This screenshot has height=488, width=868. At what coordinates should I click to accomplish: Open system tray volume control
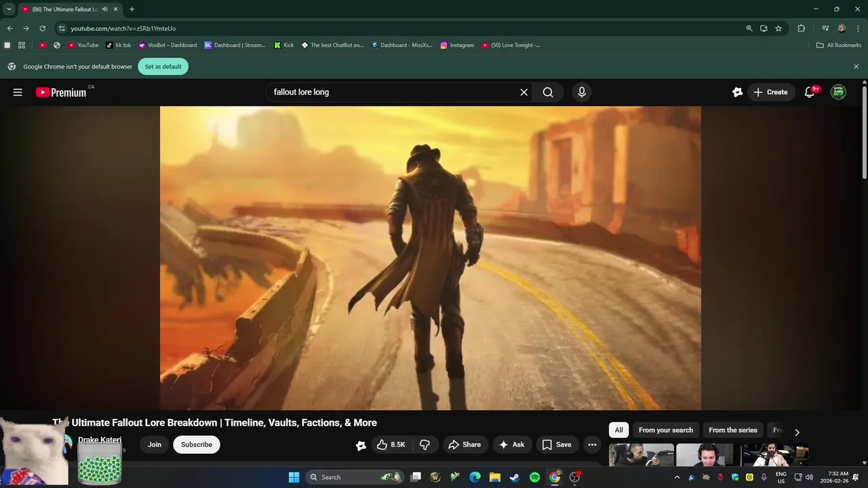pos(809,477)
